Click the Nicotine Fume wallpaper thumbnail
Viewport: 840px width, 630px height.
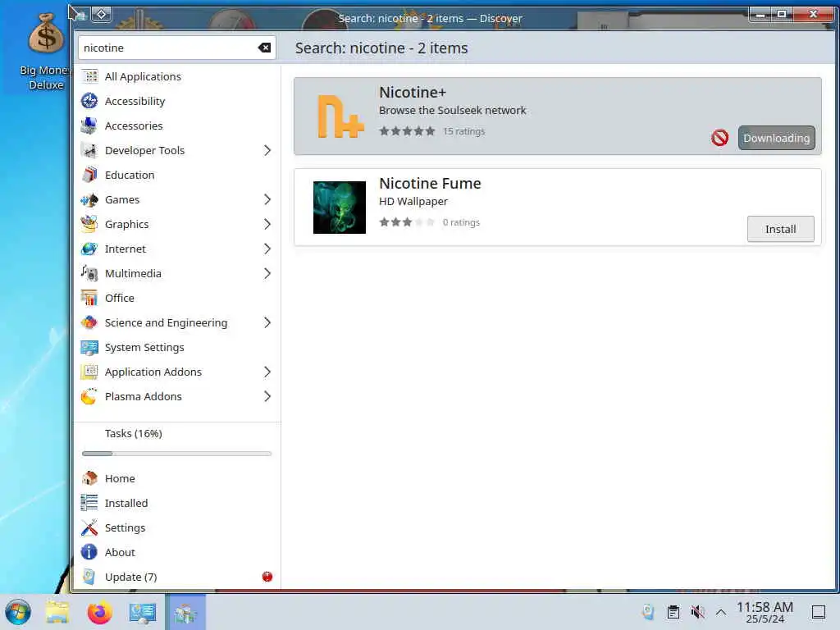tap(340, 208)
